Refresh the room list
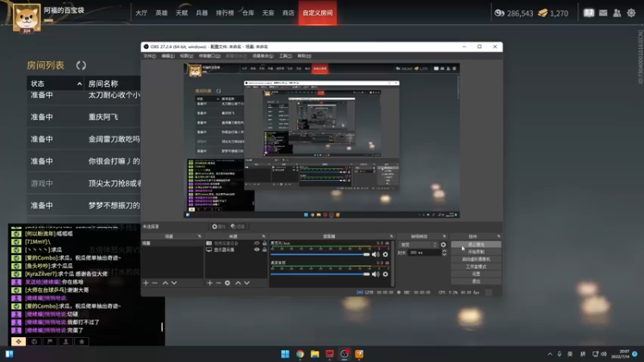 coord(81,65)
